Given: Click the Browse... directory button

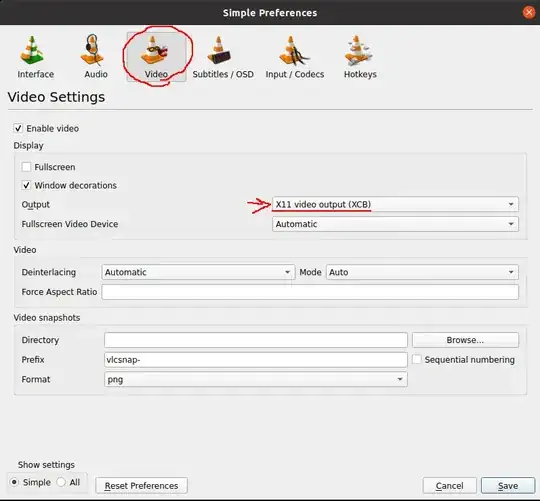Looking at the screenshot, I should pyautogui.click(x=465, y=340).
